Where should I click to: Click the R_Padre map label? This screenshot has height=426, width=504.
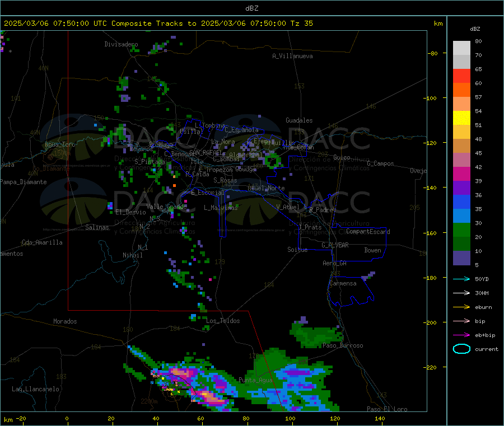pyautogui.click(x=321, y=210)
